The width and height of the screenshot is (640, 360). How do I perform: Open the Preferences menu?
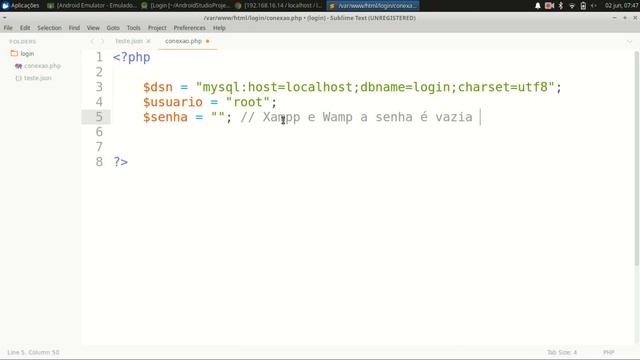coord(189,28)
